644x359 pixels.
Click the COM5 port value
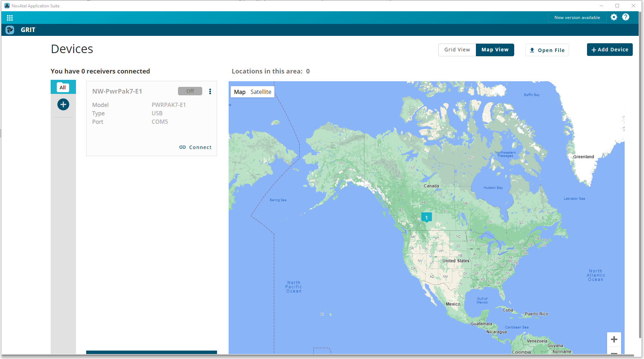[160, 122]
